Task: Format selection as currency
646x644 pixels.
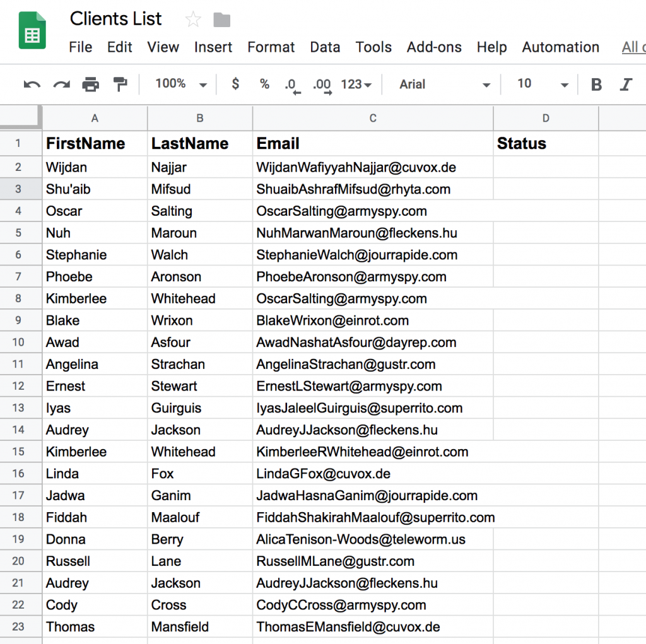Action: (x=235, y=84)
